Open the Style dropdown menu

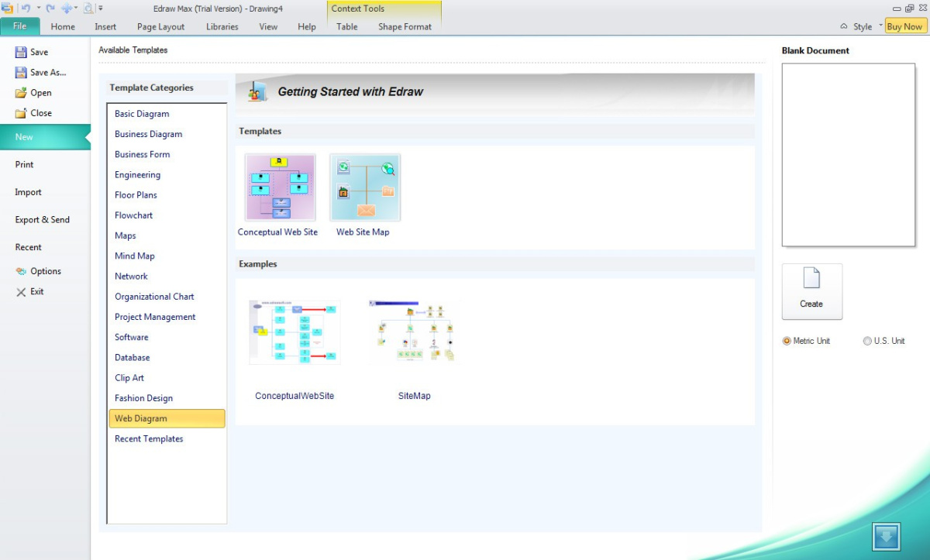click(x=867, y=26)
